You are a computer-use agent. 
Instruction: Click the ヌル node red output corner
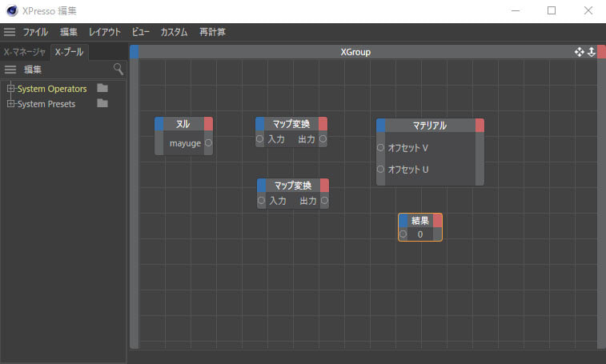[208, 124]
